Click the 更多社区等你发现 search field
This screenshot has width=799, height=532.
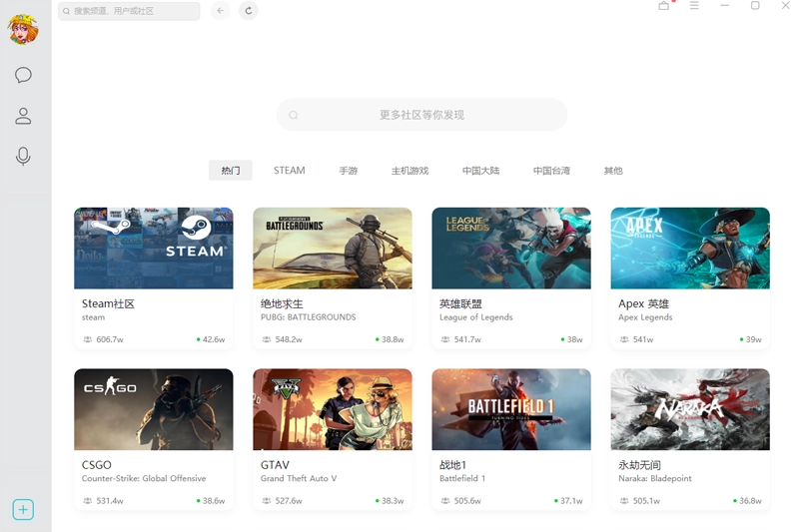coord(421,115)
